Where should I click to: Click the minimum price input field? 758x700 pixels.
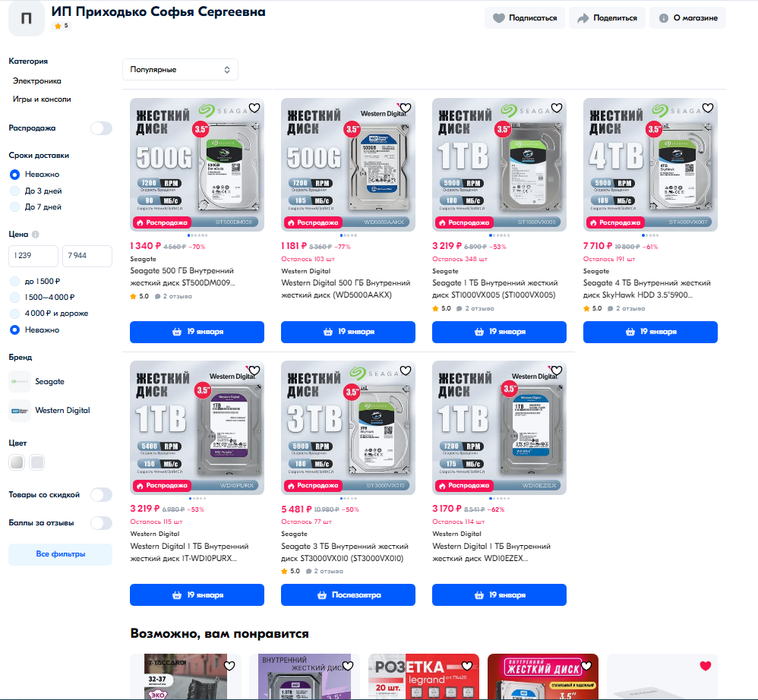click(33, 256)
